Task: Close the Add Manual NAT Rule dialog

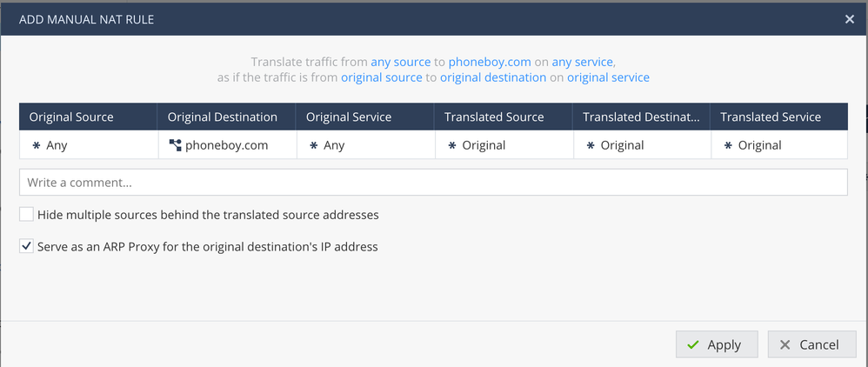Action: pyautogui.click(x=849, y=19)
